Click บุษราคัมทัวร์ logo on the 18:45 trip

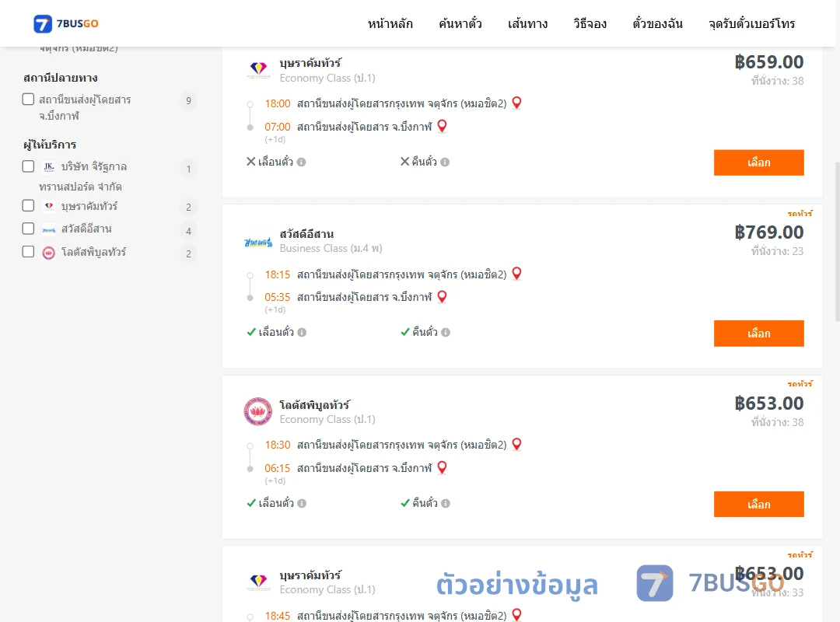pos(258,582)
